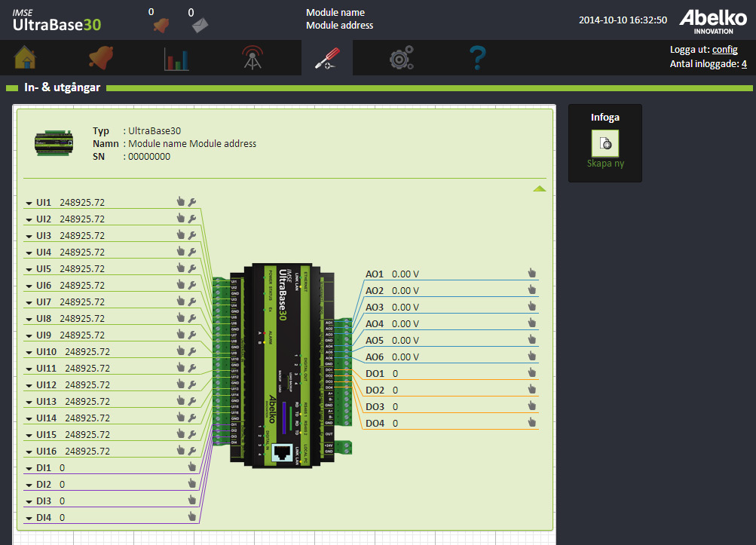Click the hand override icon for UI15
The image size is (756, 545).
pyautogui.click(x=181, y=433)
